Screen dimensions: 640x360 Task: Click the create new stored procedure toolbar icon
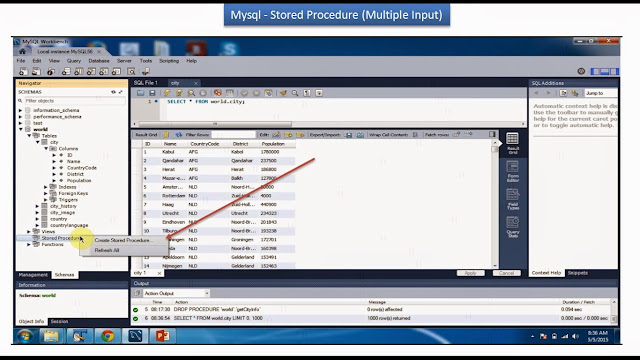[104, 71]
